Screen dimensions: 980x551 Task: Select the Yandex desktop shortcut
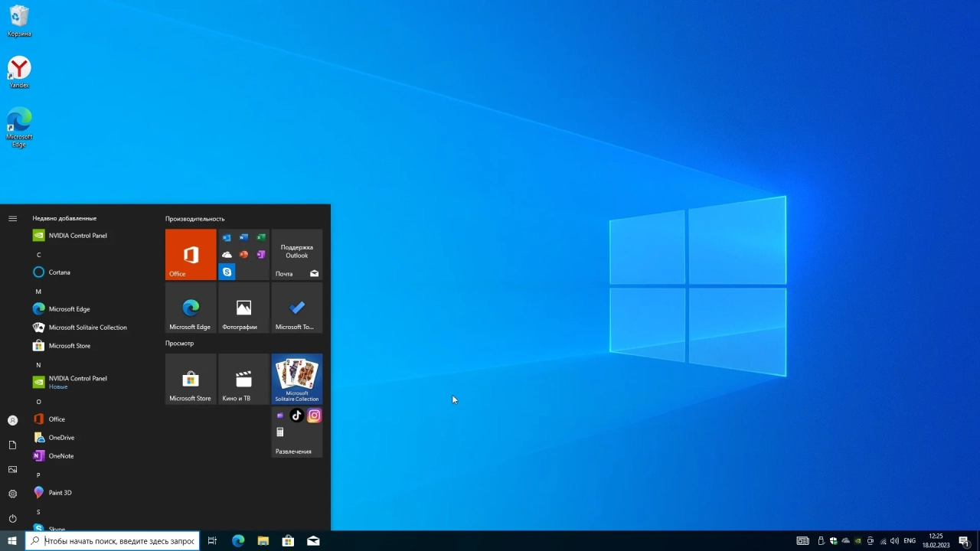19,72
